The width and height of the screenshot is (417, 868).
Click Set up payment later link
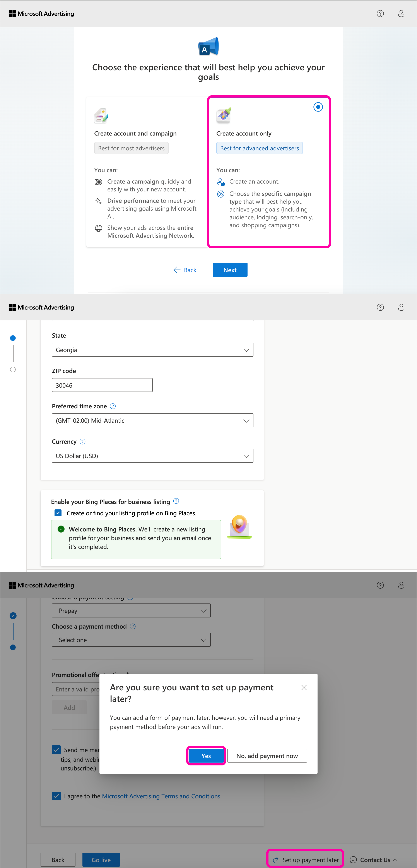(306, 860)
